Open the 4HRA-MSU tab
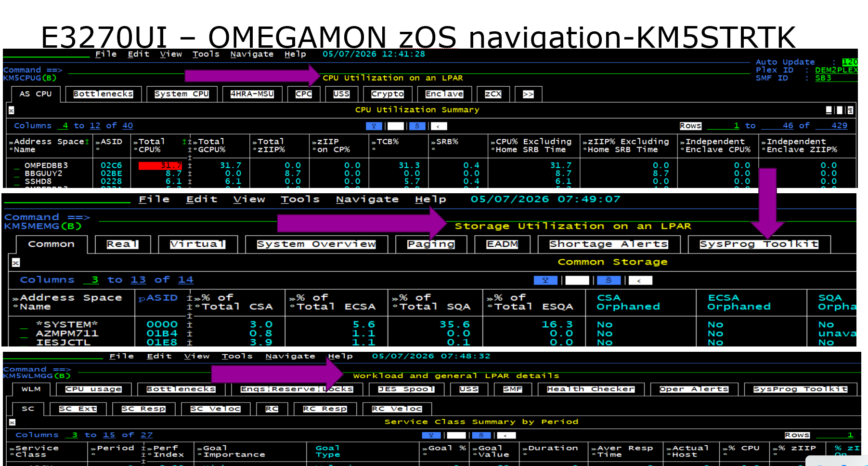The width and height of the screenshot is (868, 466). pos(252,94)
